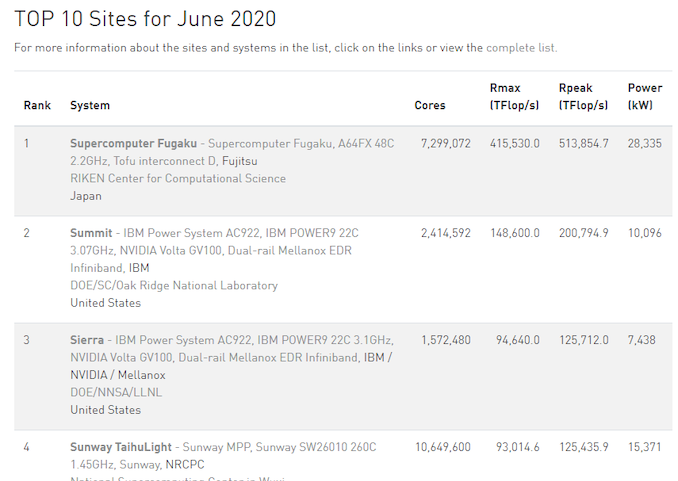Image resolution: width=678 pixels, height=481 pixels.
Task: Click the Rank column header
Action: click(x=37, y=105)
